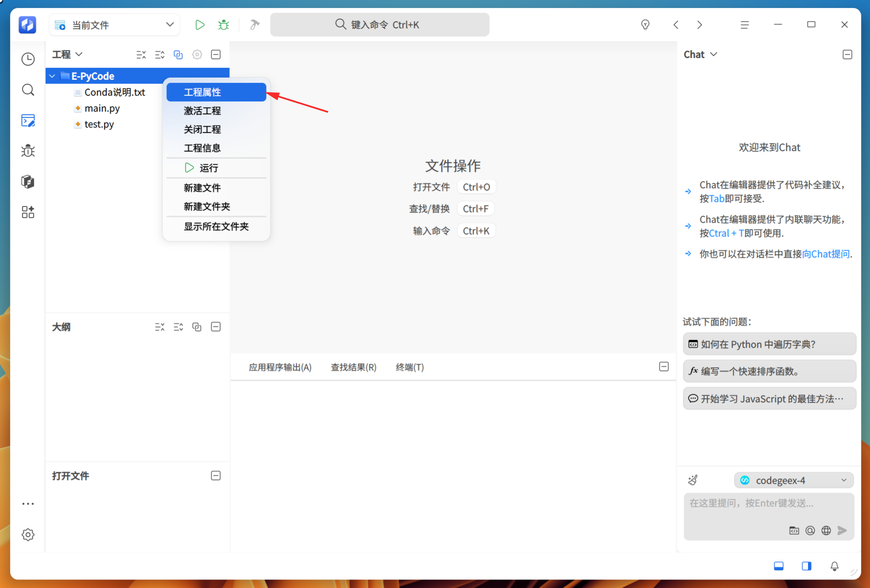Click the notification bell in status bar
This screenshot has width=870, height=588.
(x=834, y=566)
